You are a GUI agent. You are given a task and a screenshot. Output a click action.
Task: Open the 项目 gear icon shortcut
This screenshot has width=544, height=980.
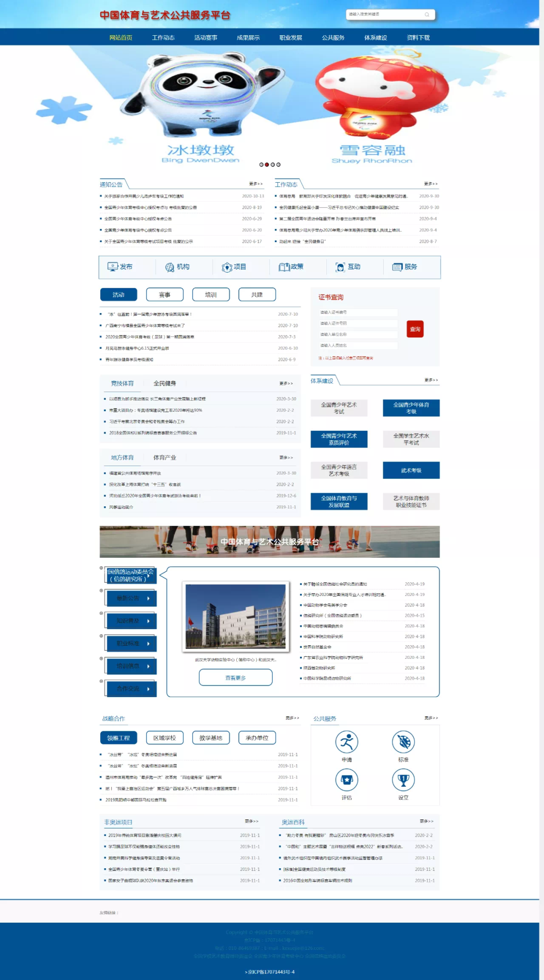[227, 267]
